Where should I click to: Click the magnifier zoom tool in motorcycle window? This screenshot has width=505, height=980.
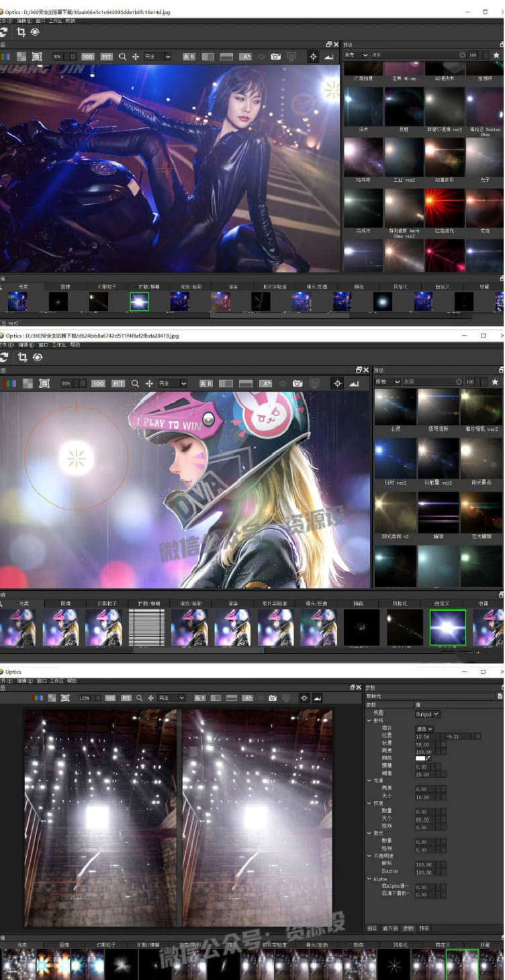122,57
